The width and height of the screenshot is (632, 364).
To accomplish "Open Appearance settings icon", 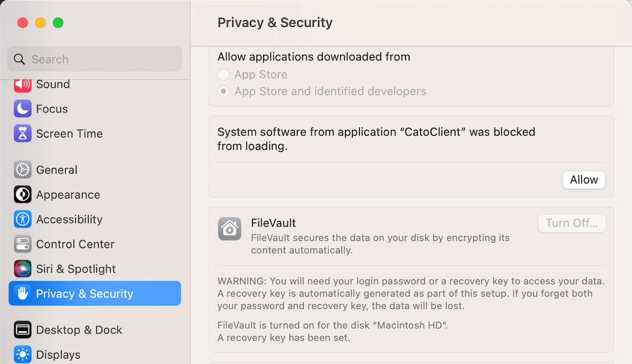I will point(23,195).
